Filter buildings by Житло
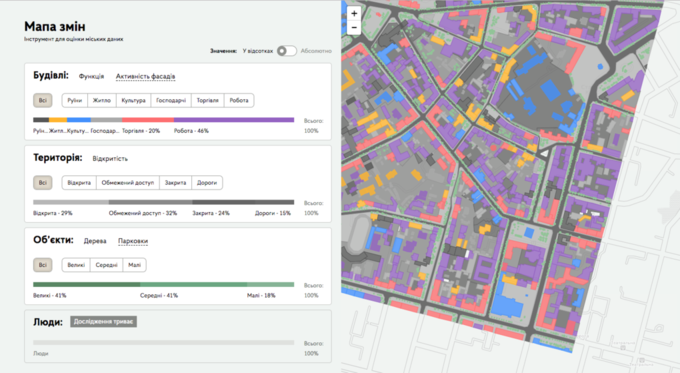 pos(101,100)
